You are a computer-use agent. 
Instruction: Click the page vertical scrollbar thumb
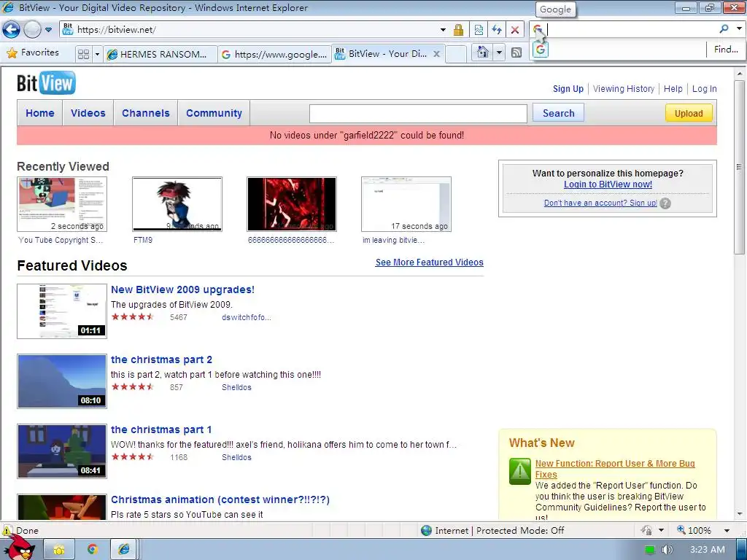[740, 168]
